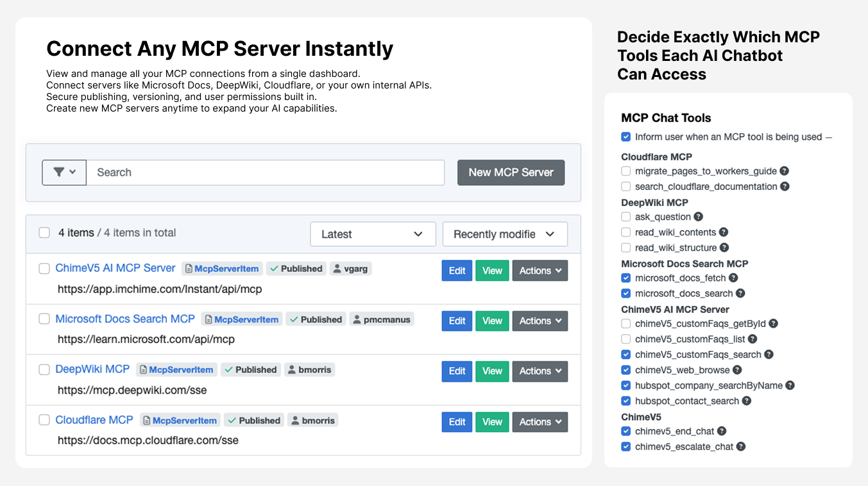
Task: Click the bmorris badge on DeepWiki row
Action: coord(309,370)
